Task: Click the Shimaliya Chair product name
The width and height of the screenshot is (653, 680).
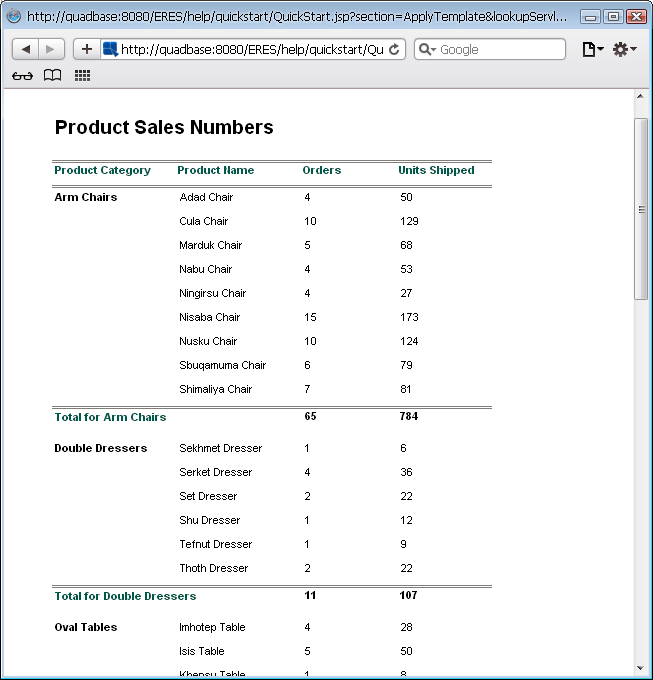Action: pos(215,389)
